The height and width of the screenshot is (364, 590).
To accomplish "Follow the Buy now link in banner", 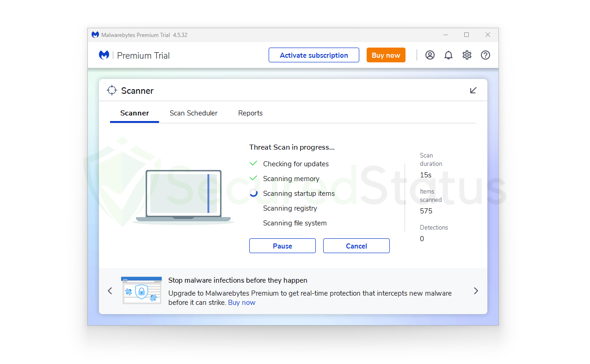I will point(242,303).
